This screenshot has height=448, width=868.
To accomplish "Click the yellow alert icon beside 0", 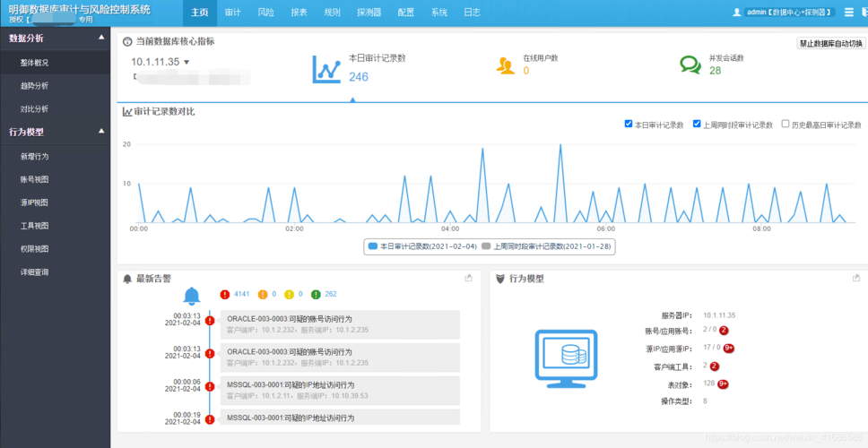I will click(289, 294).
